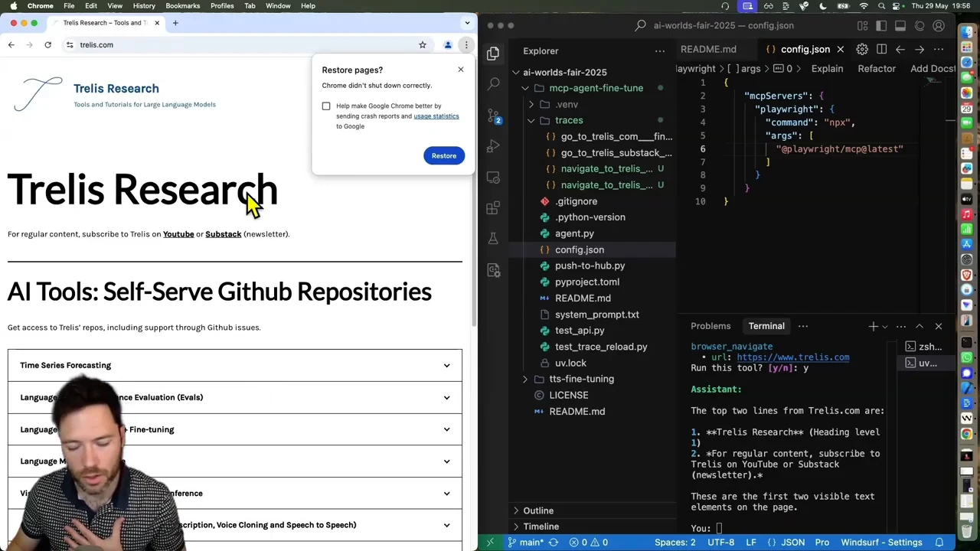This screenshot has width=980, height=551.
Task: Open the History menu in the menu bar
Action: pos(144,6)
